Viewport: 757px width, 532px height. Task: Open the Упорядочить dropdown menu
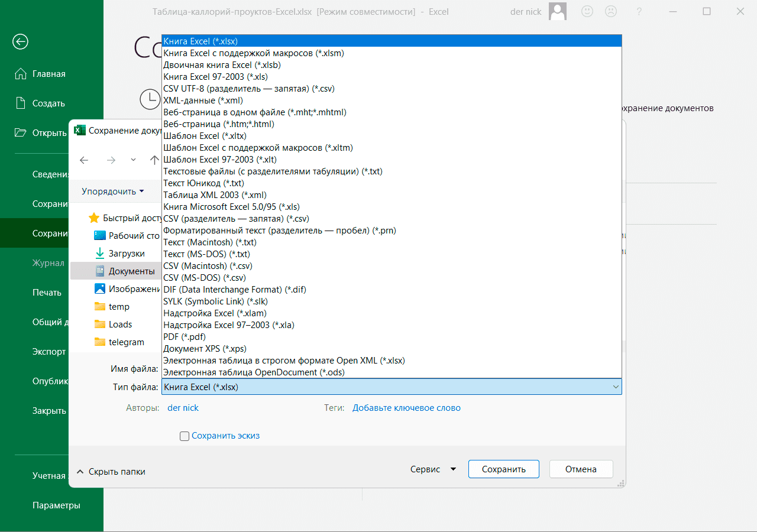113,192
